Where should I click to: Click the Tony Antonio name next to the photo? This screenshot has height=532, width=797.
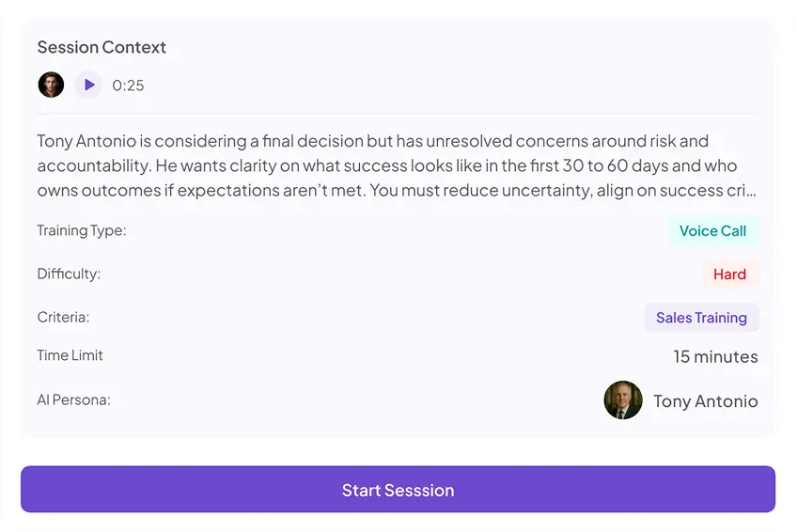pyautogui.click(x=705, y=401)
